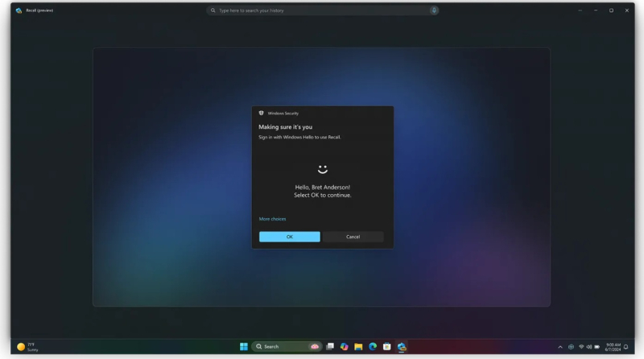Activate the microphone icon in Recall search
Image resolution: width=644 pixels, height=359 pixels.
pos(434,10)
